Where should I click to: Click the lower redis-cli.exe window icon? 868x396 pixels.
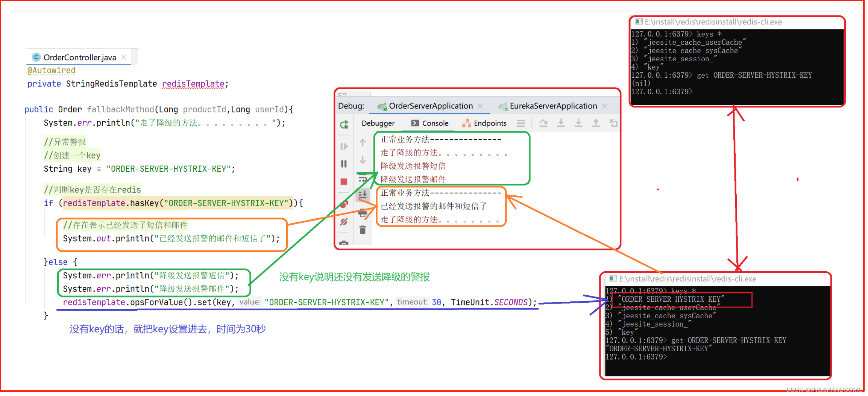point(613,278)
